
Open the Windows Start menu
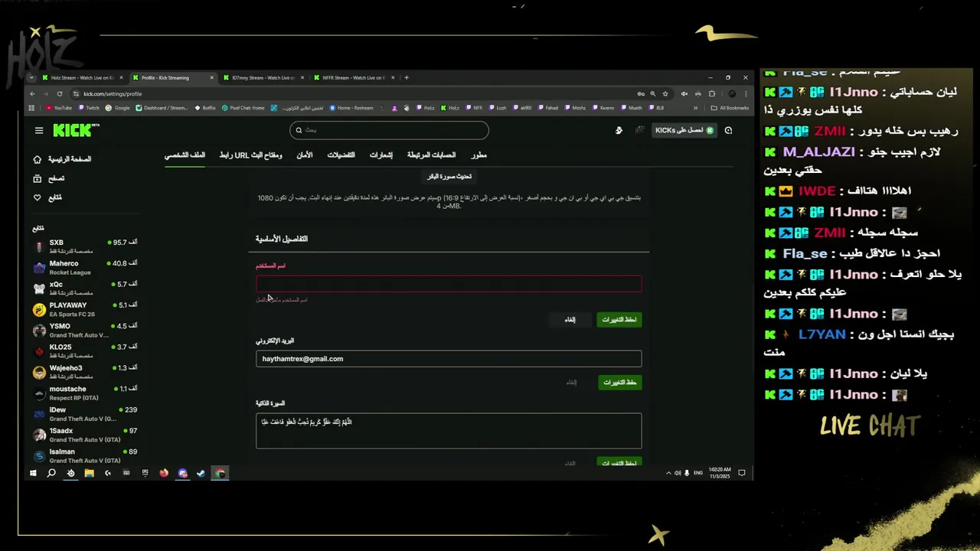point(33,473)
